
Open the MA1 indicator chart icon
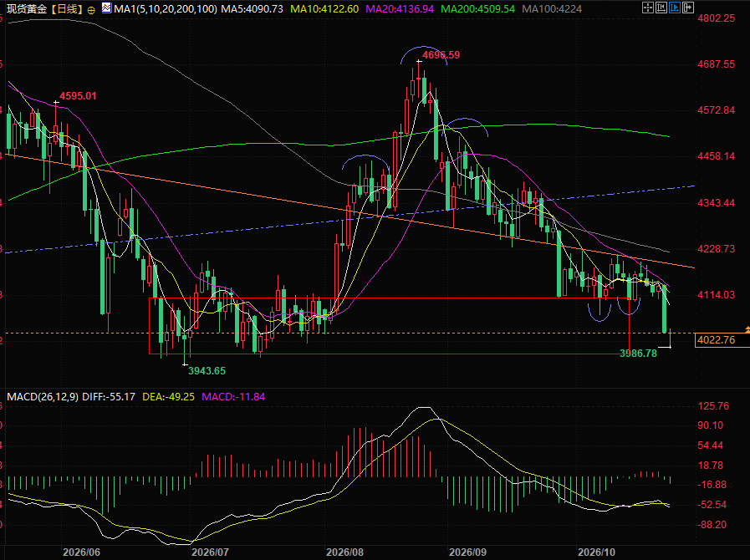tap(107, 8)
